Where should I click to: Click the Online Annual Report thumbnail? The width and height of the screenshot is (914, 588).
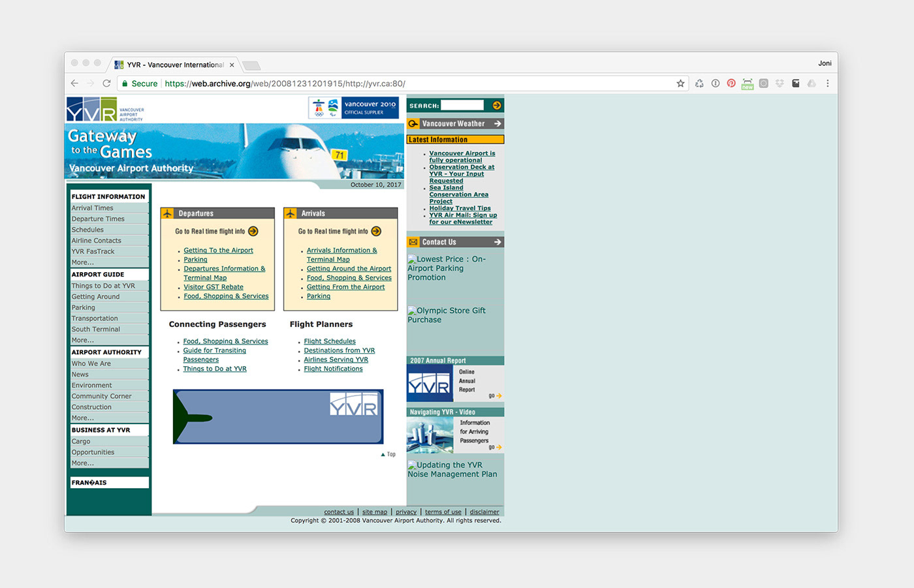click(x=429, y=383)
